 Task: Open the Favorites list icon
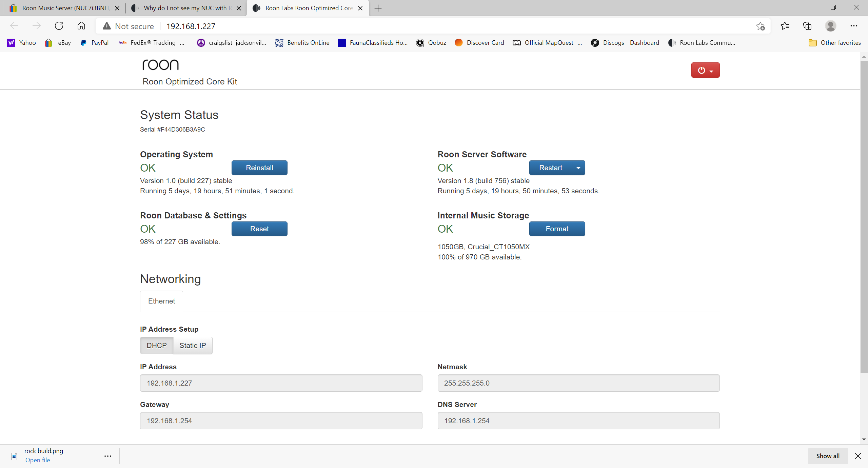pos(785,26)
